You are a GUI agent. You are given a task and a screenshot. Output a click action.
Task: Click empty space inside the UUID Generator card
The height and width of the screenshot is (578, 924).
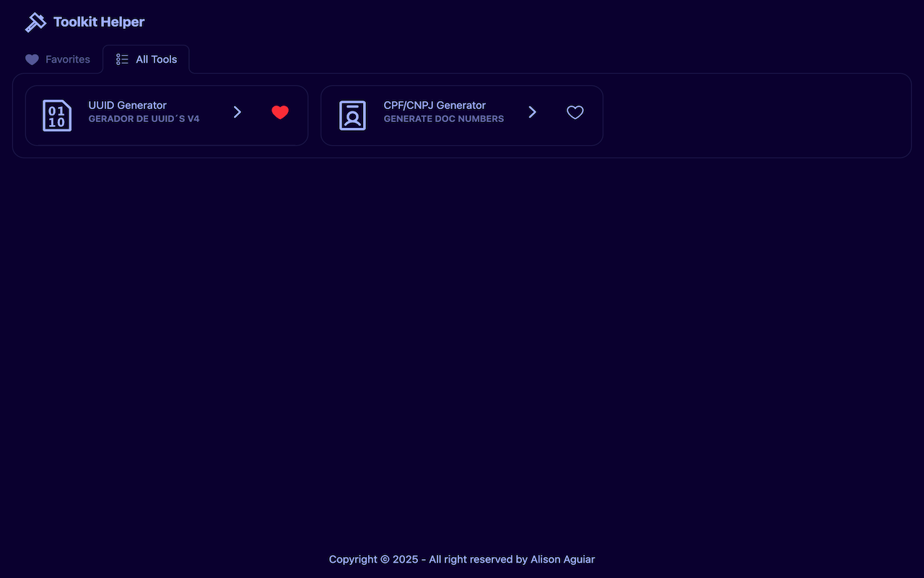click(x=166, y=136)
